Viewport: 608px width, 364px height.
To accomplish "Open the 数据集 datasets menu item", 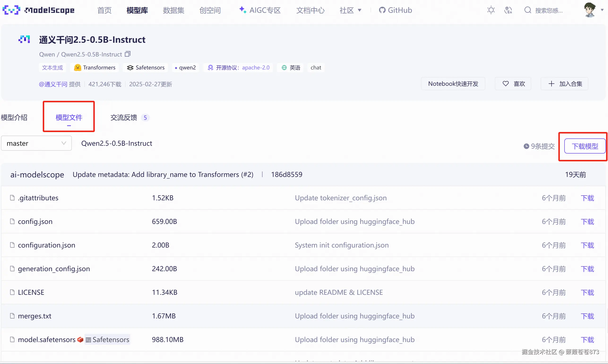I will [x=173, y=10].
